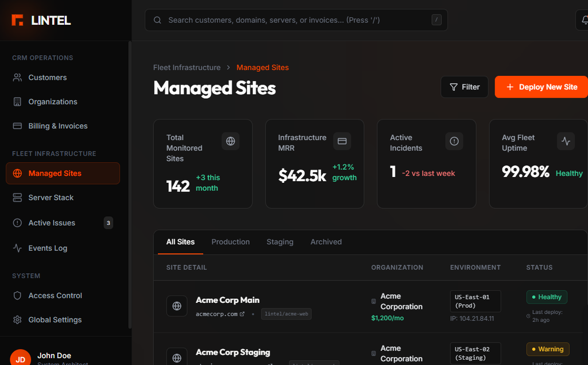Click the Active Issues count badge 3
Image resolution: width=588 pixels, height=365 pixels.
pyautogui.click(x=109, y=222)
